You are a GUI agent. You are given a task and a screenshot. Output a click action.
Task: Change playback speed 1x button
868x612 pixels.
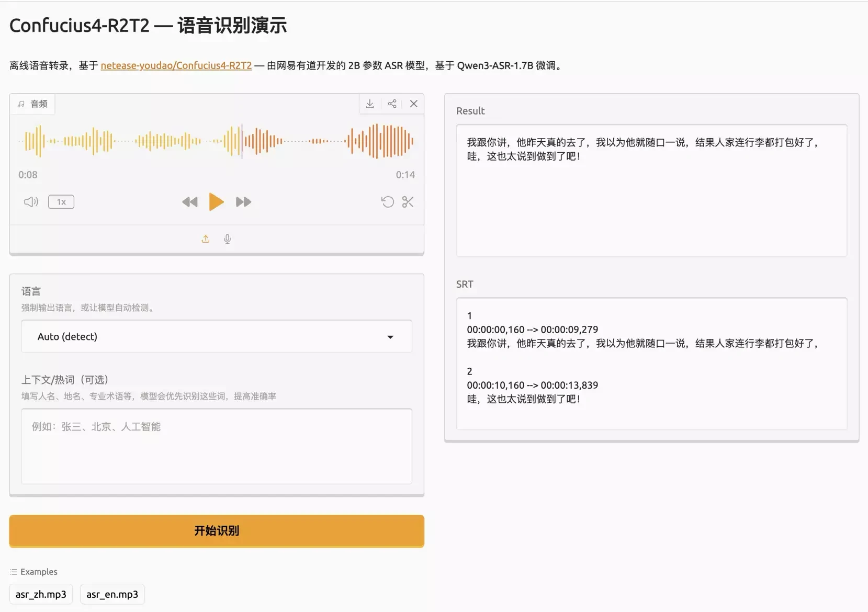click(61, 202)
